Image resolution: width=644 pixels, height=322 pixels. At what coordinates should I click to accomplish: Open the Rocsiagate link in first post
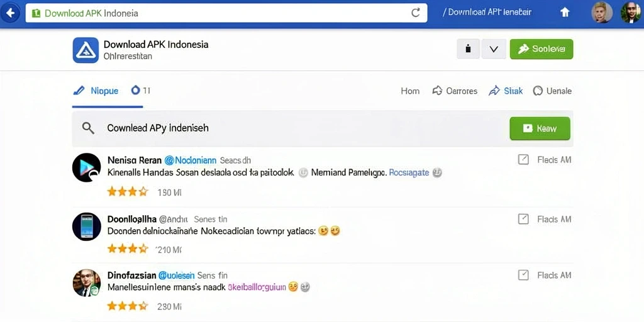point(409,172)
